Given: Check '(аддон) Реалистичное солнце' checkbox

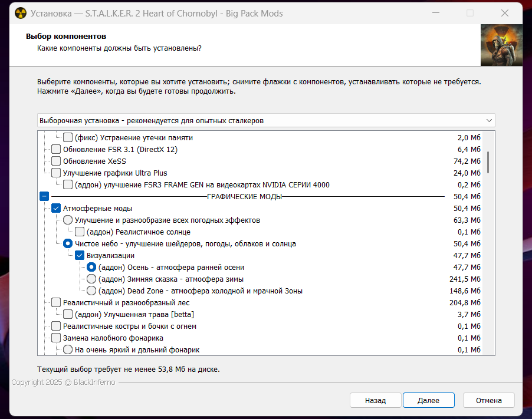Looking at the screenshot, I should click(x=80, y=232).
